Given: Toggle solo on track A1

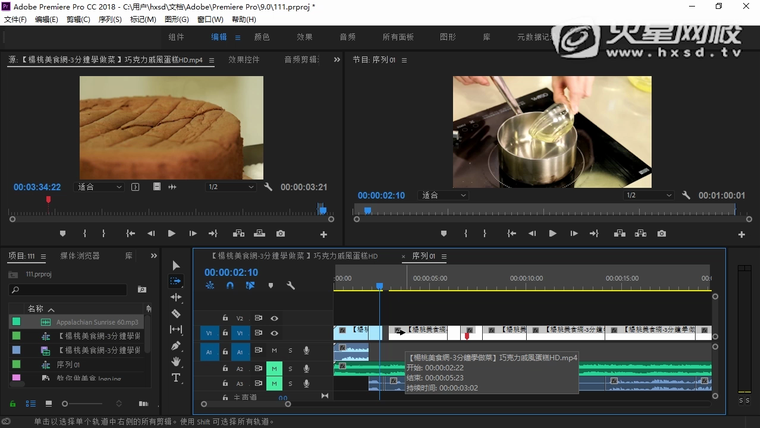Looking at the screenshot, I should tap(290, 350).
